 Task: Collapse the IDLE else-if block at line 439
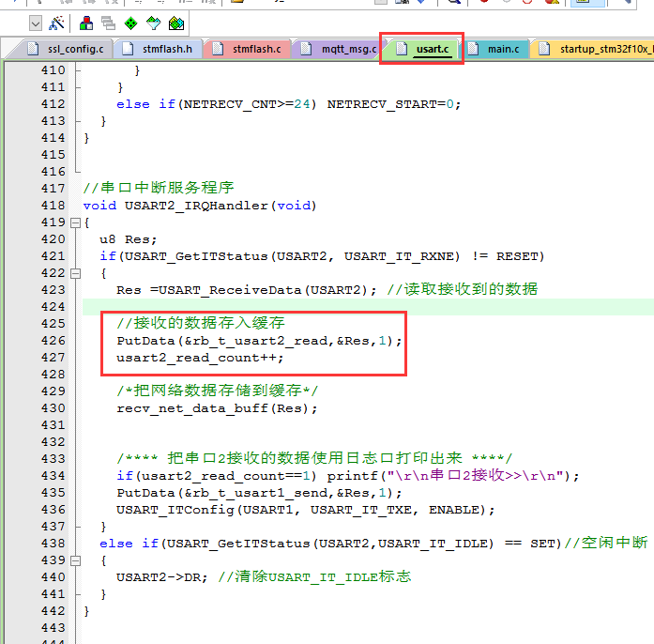click(x=75, y=561)
